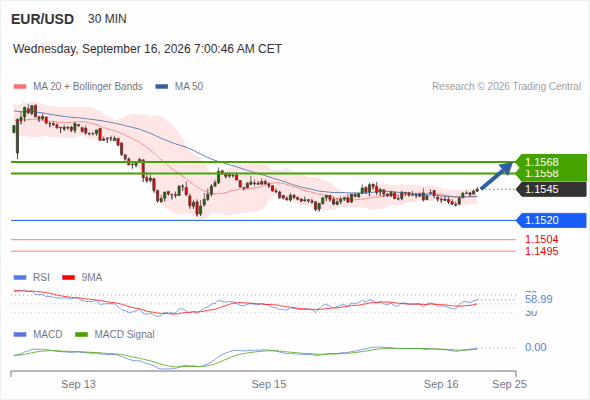Click the MACD value 0.00 label

[x=535, y=347]
